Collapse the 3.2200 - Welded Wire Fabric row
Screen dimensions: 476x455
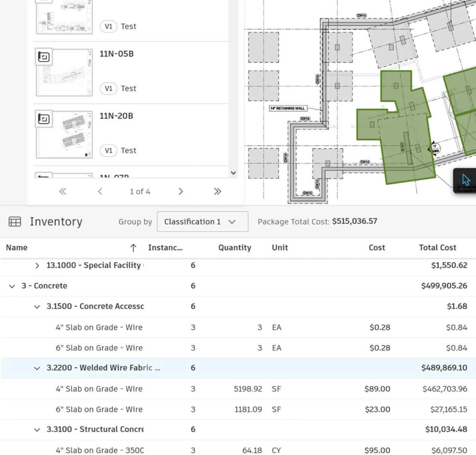click(x=37, y=368)
